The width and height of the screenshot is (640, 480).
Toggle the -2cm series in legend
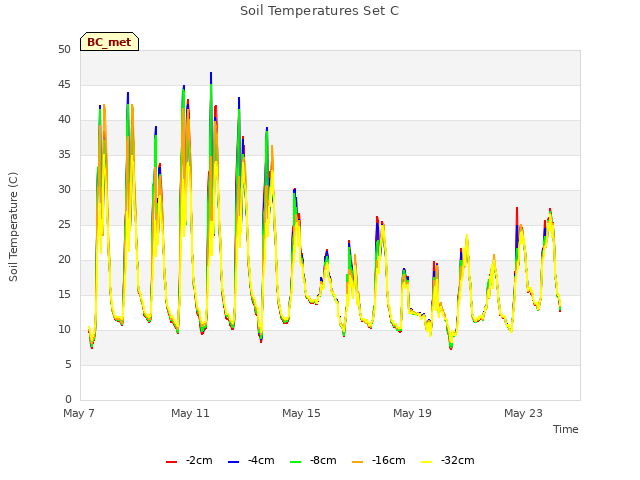tap(189, 460)
